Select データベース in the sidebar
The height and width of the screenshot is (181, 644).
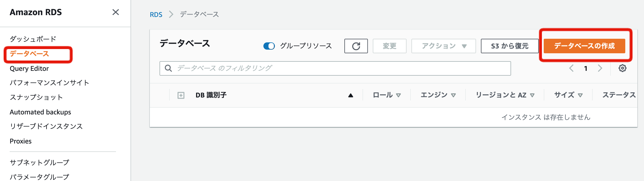click(x=29, y=54)
